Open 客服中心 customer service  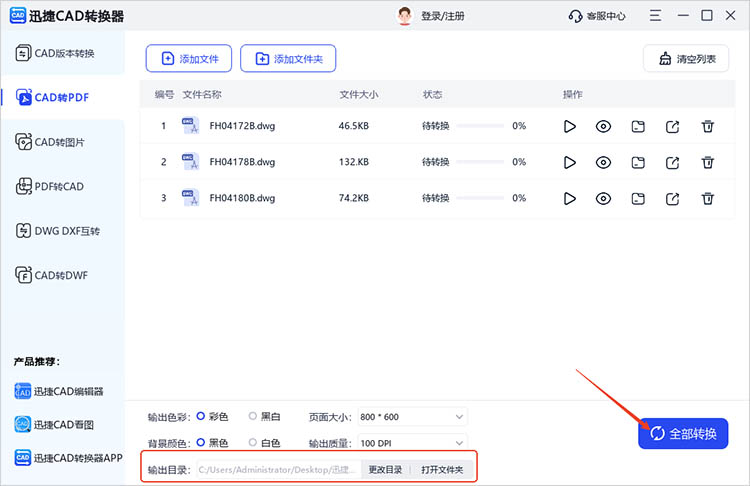point(596,16)
